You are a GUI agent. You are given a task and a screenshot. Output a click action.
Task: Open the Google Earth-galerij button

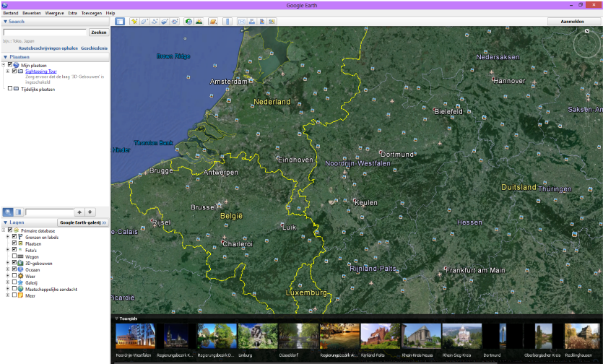pos(82,222)
